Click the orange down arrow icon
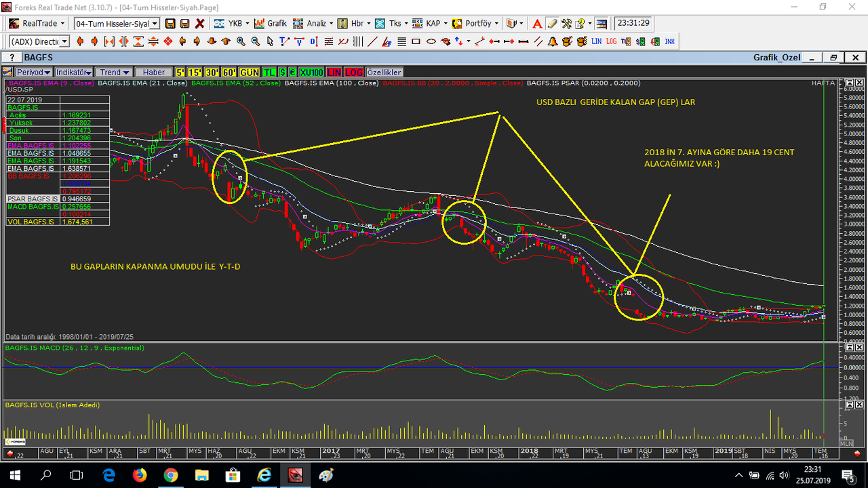Screen dimensions: 868x488 (x=212, y=41)
